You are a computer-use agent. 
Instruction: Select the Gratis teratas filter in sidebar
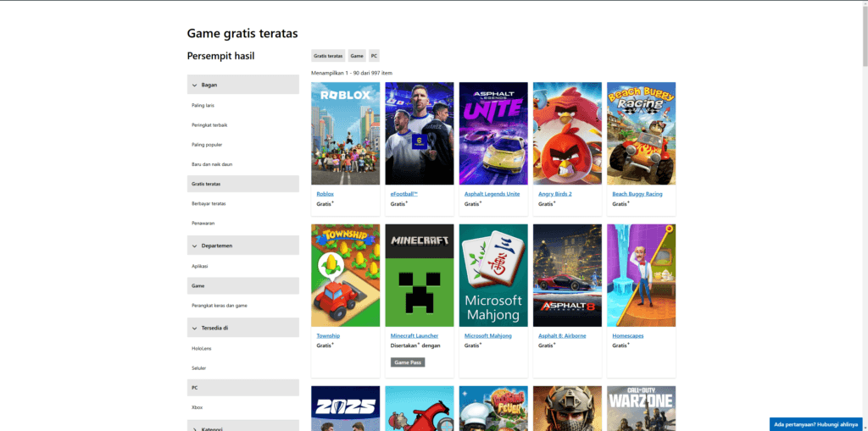[x=243, y=184]
